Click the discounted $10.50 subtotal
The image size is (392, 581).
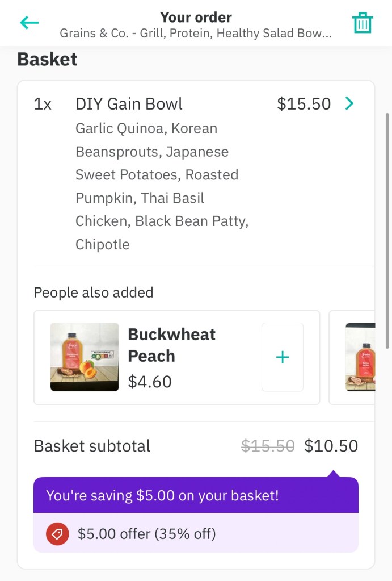coord(331,446)
